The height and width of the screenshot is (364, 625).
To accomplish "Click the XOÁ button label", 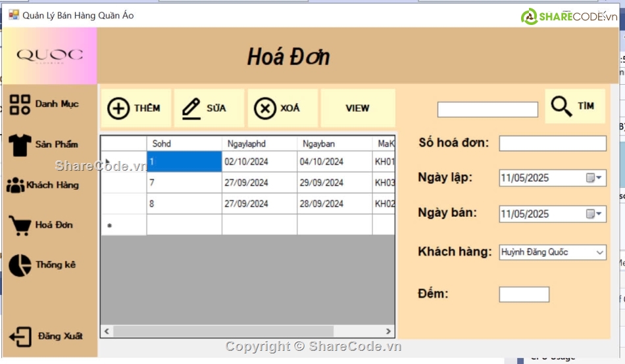I will click(289, 108).
